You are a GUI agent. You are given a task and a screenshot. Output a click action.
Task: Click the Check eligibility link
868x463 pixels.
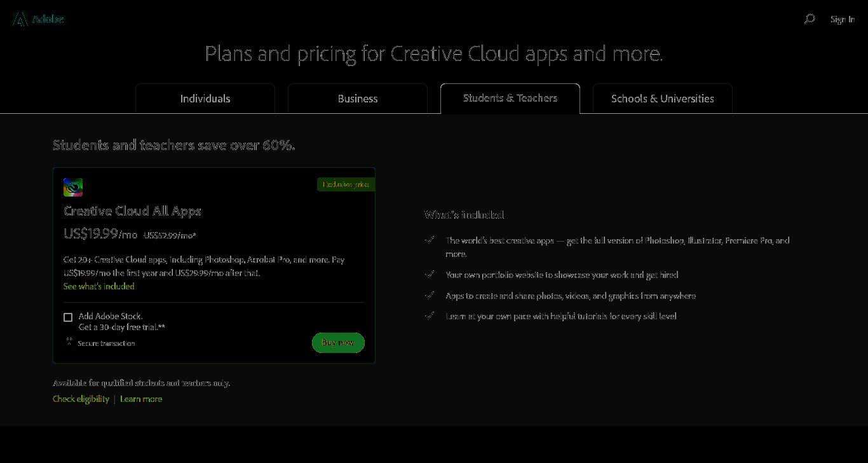coord(81,399)
